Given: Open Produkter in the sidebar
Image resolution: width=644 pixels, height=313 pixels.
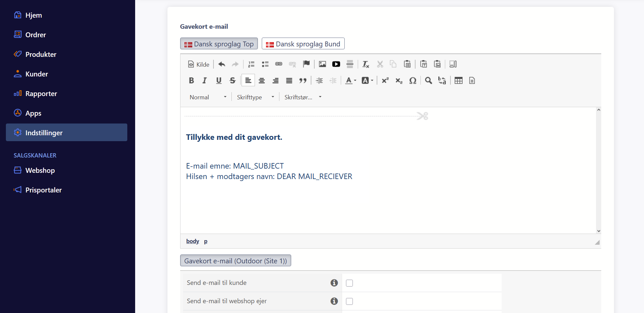Looking at the screenshot, I should pyautogui.click(x=41, y=55).
